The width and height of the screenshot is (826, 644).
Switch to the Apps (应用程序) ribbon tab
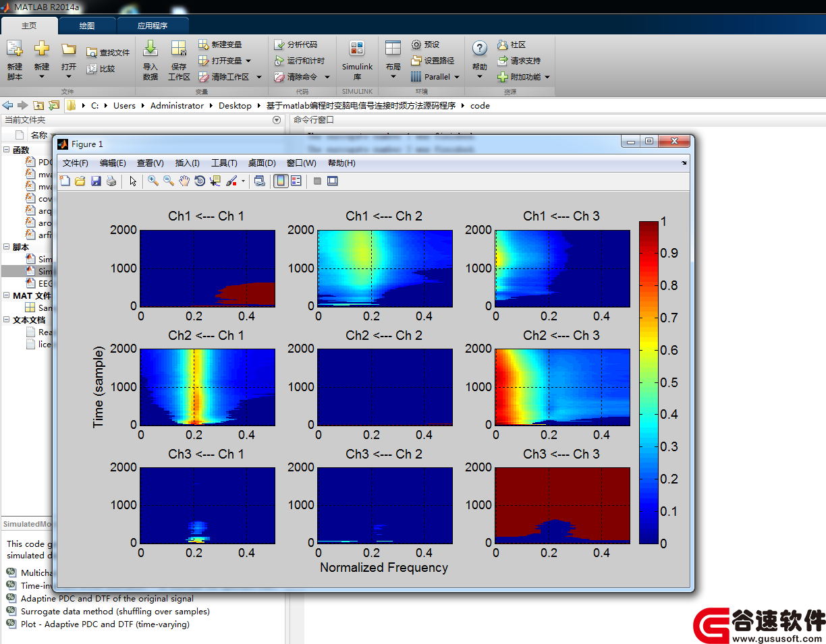pyautogui.click(x=153, y=26)
